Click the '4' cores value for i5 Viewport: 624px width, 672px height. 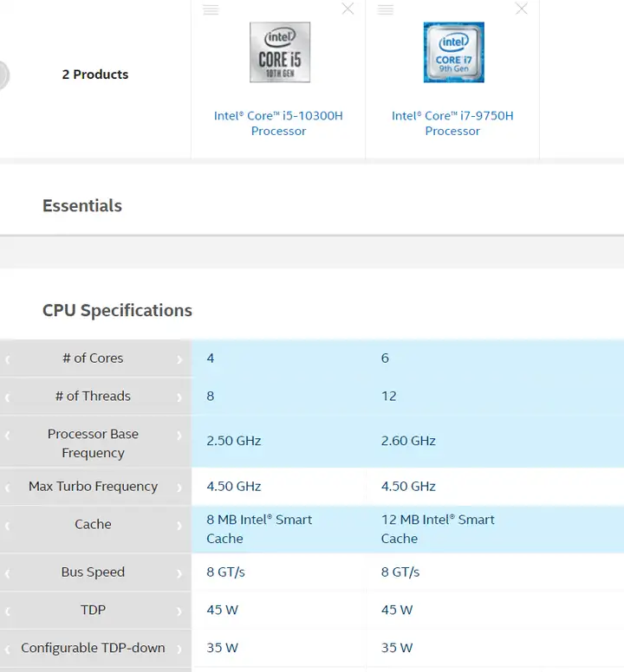point(210,358)
